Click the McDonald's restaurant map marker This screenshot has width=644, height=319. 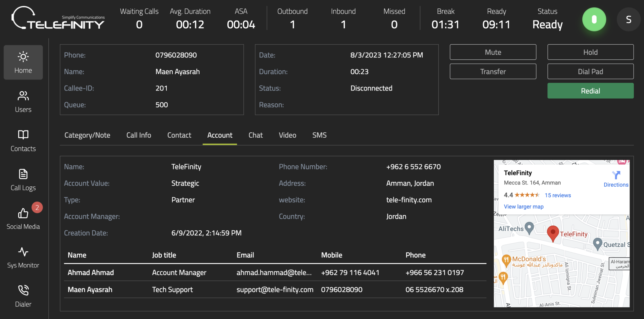pos(506,261)
